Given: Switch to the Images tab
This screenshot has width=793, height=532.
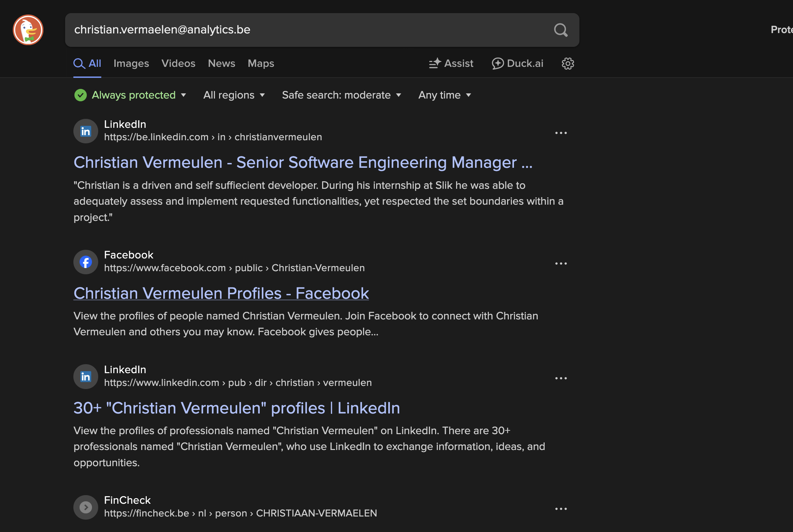Looking at the screenshot, I should [x=131, y=63].
